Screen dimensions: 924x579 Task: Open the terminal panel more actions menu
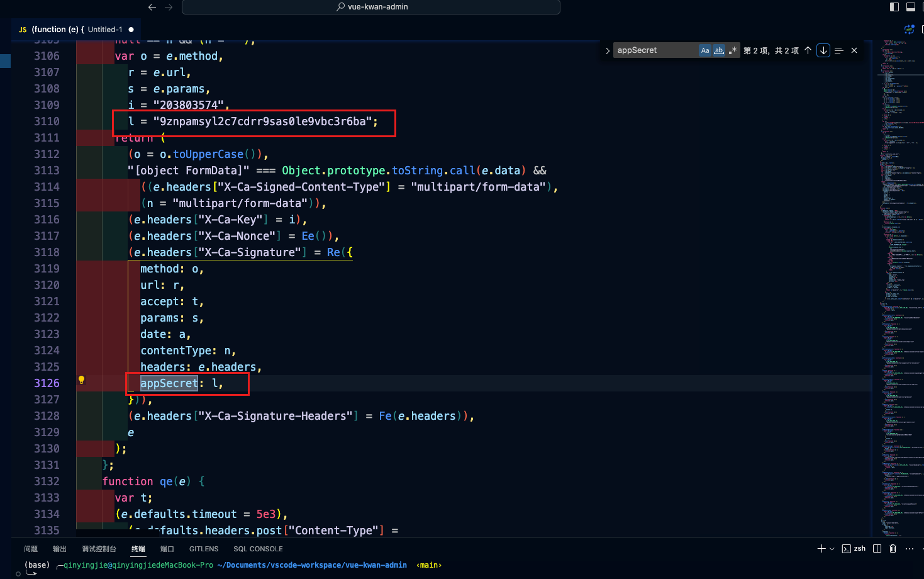[910, 549]
